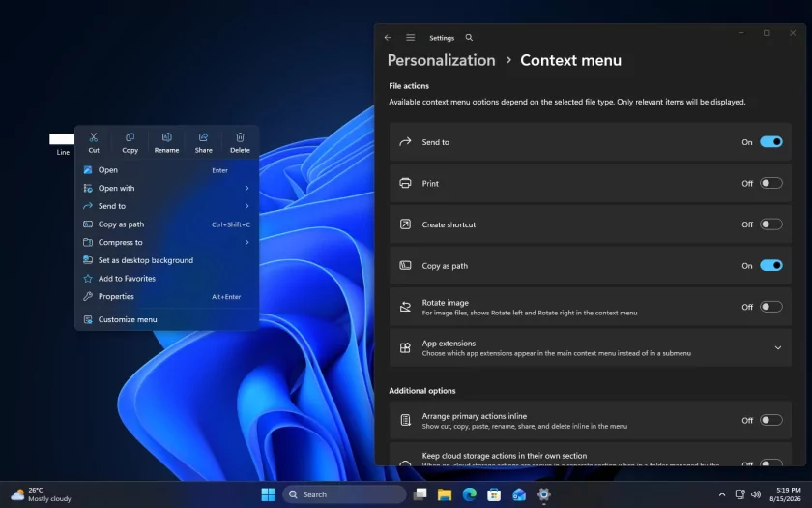Open the weather widget showing 26°C

pos(42,494)
